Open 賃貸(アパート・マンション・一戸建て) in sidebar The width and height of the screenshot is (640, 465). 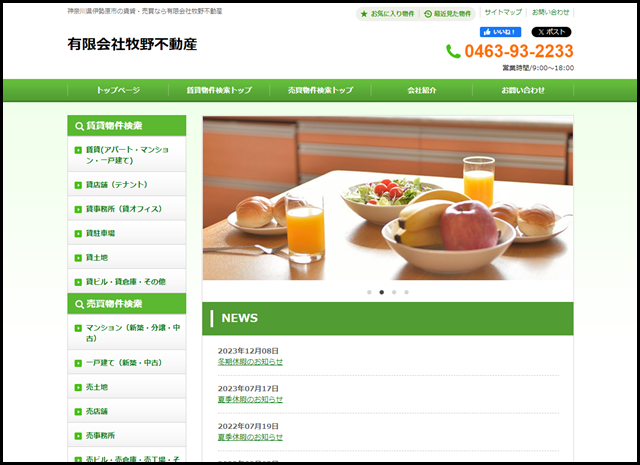pyautogui.click(x=127, y=154)
